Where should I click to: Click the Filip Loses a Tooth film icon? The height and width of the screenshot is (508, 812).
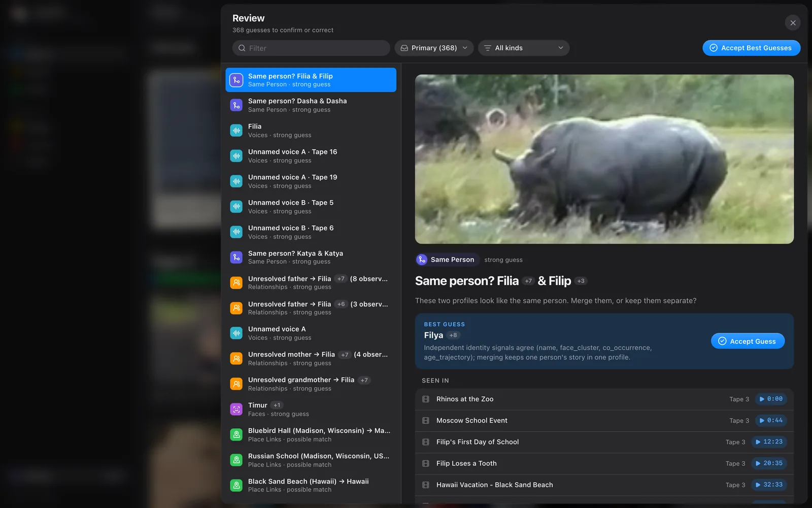pyautogui.click(x=426, y=463)
